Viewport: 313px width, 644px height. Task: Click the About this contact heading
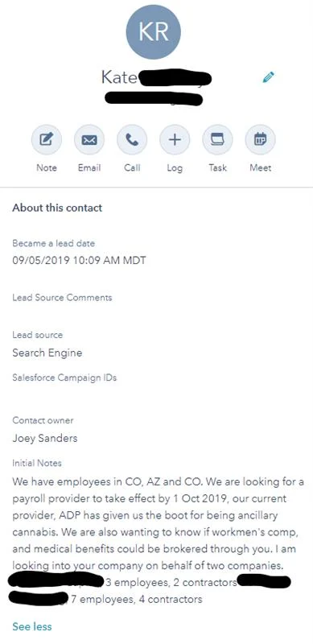[57, 208]
